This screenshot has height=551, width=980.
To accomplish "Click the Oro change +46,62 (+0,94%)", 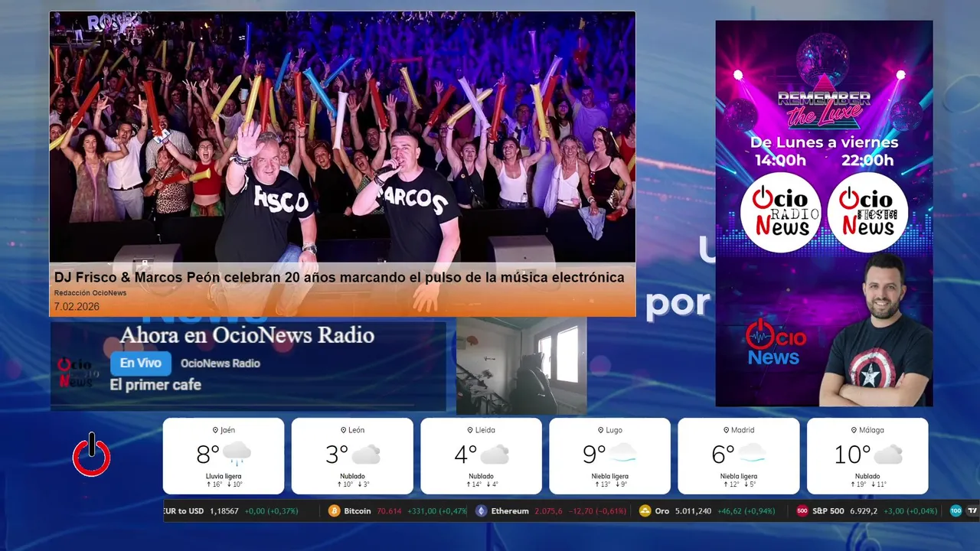I will tap(746, 511).
